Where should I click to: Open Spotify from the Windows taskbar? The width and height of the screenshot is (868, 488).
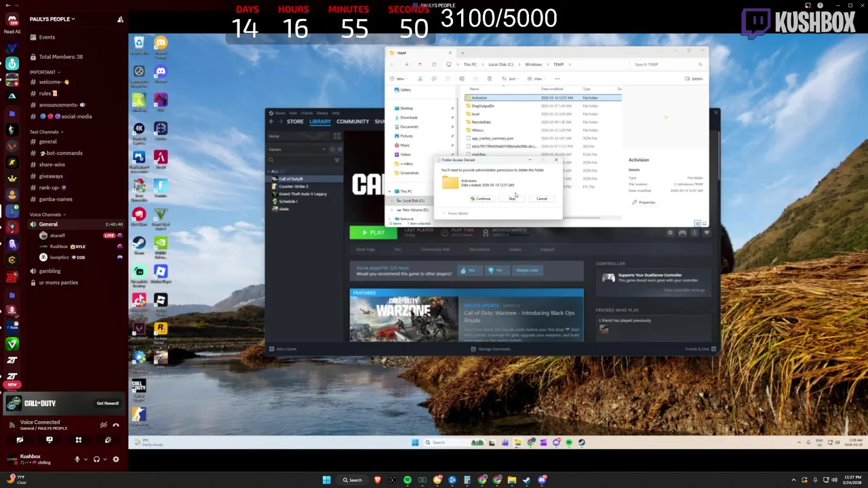pyautogui.click(x=408, y=480)
